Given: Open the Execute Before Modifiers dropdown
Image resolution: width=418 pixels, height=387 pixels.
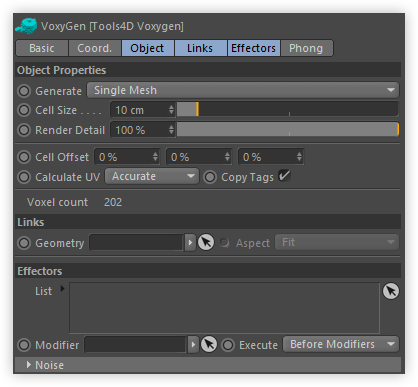Looking at the screenshot, I should pos(341,344).
